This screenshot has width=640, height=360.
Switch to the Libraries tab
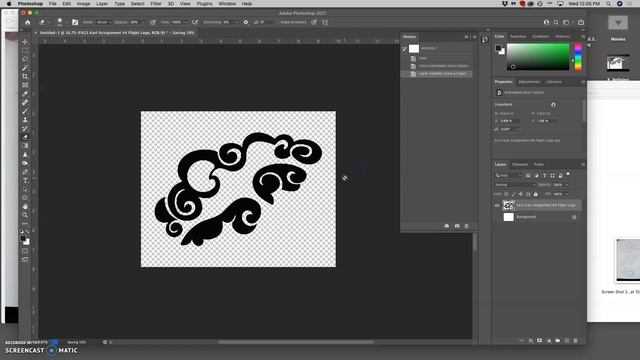coord(554,82)
